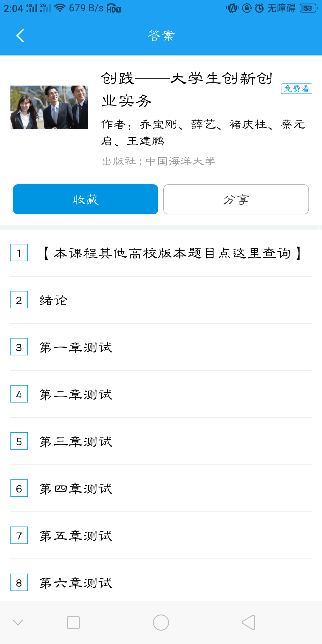Open 第六章测试
Image resolution: width=322 pixels, height=644 pixels.
click(161, 583)
